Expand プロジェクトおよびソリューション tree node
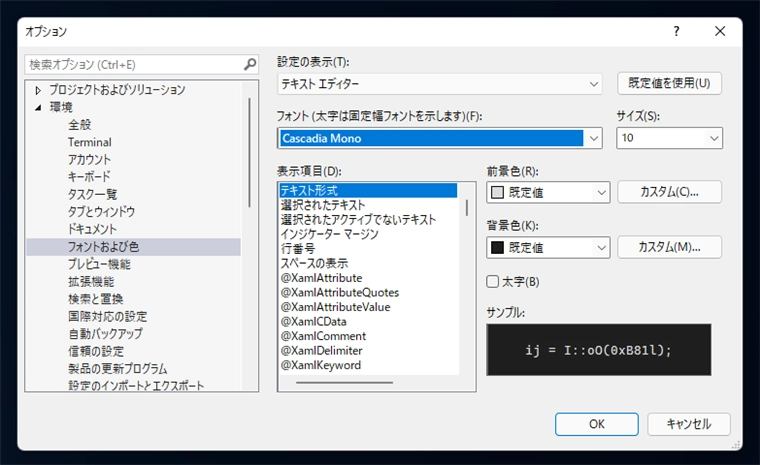The height and width of the screenshot is (465, 760). [x=38, y=90]
